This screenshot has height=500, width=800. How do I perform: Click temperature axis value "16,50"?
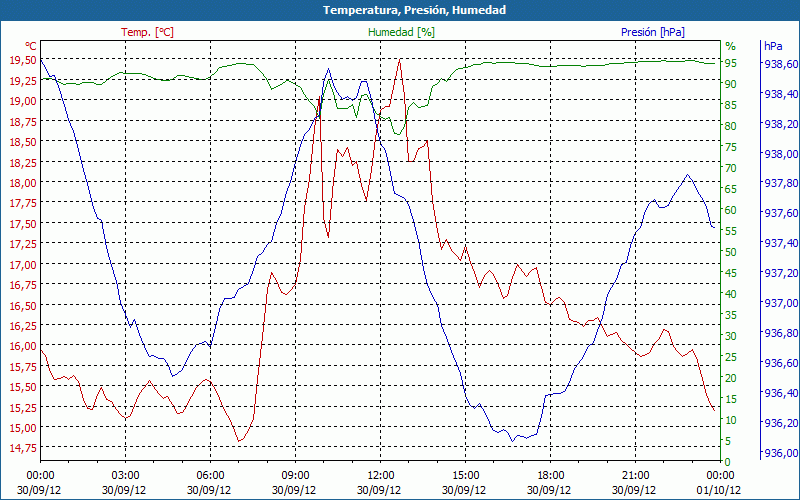23,305
